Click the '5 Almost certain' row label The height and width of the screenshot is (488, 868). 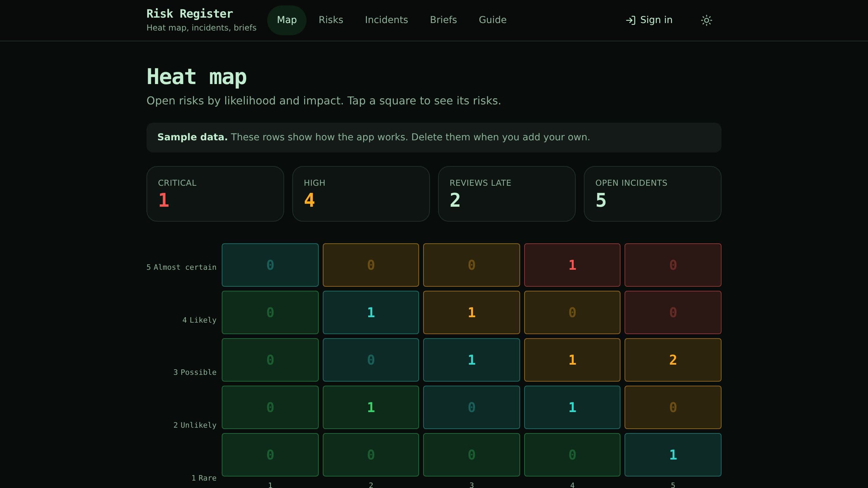[181, 267]
